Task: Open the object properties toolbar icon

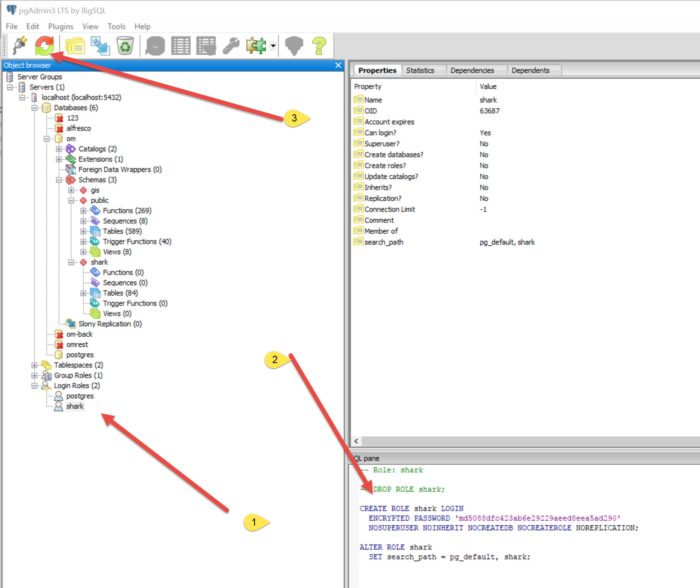Action: pos(75,45)
